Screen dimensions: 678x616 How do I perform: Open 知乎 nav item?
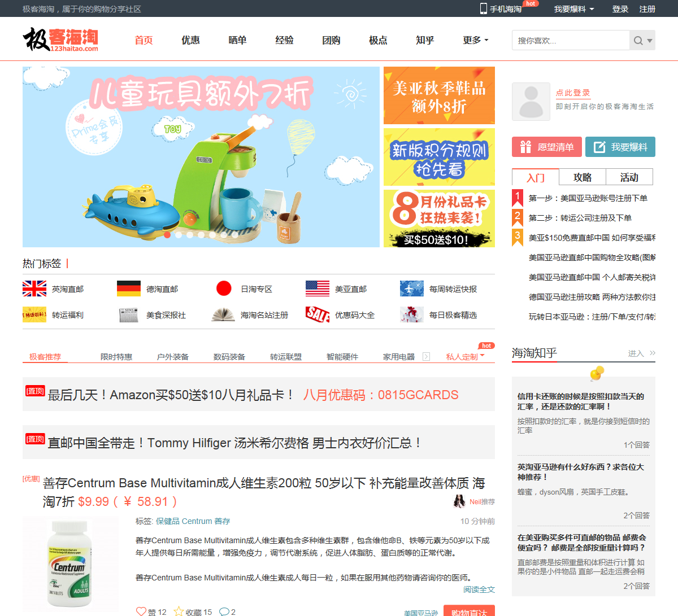[x=425, y=40]
